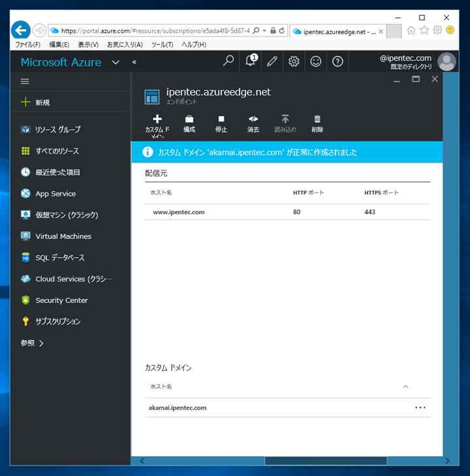Click the address bar search magnifier
The width and height of the screenshot is (470, 476).
(256, 31)
